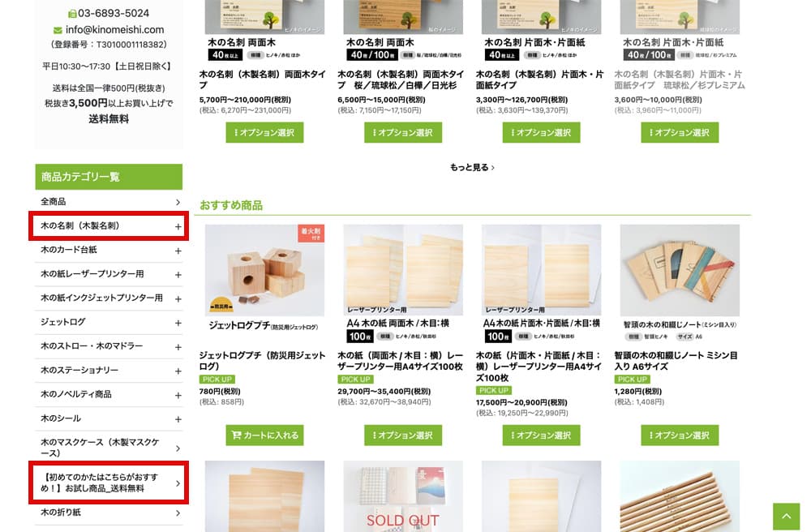This screenshot has height=532, width=811.
Task: Open 木の折り紙 category arrow
Action: click(x=178, y=513)
